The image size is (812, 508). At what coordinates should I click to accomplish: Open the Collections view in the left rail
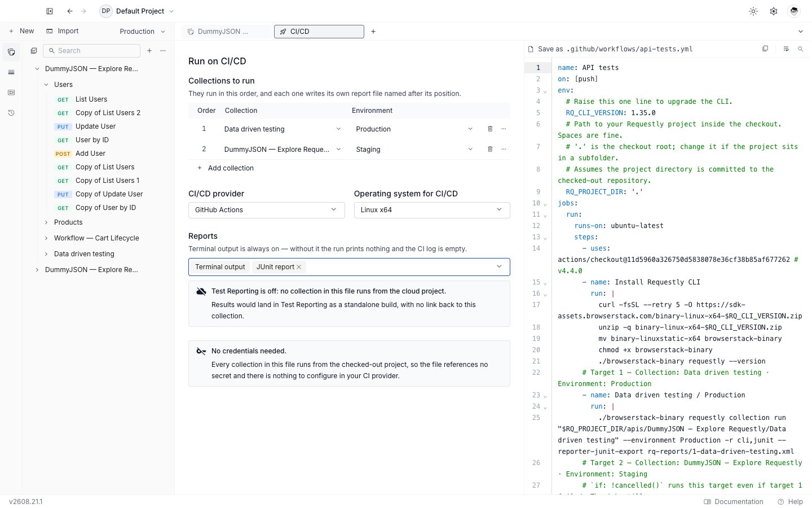(11, 52)
